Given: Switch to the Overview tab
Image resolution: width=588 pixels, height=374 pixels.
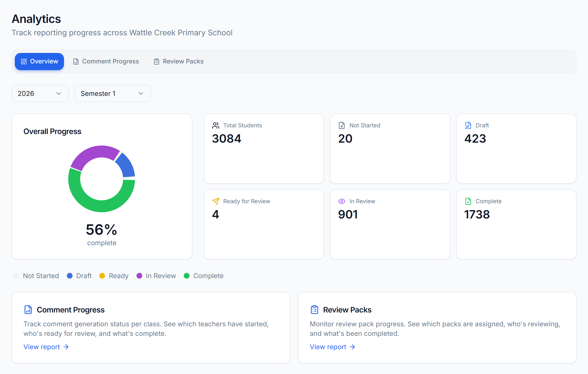Looking at the screenshot, I should [39, 62].
